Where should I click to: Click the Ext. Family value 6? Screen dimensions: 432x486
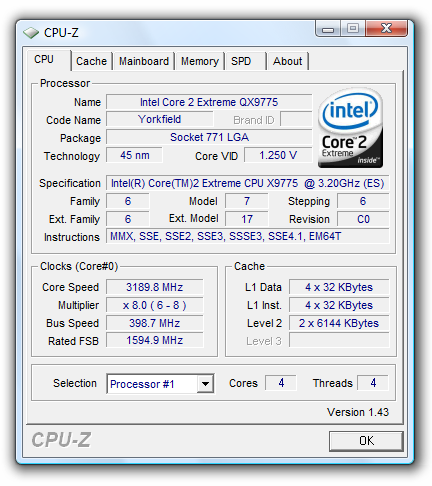[x=128, y=219]
